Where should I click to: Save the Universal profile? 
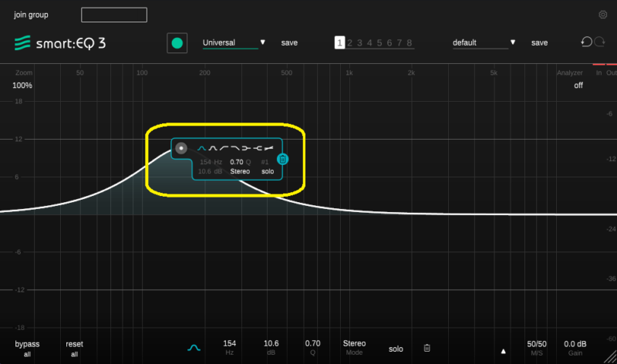click(x=289, y=43)
